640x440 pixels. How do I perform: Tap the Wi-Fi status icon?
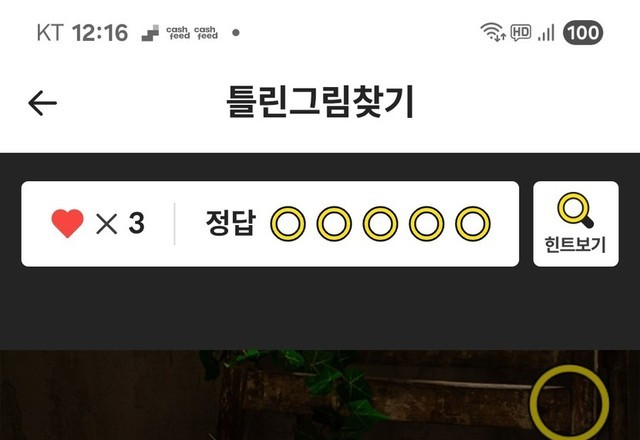coord(493,32)
